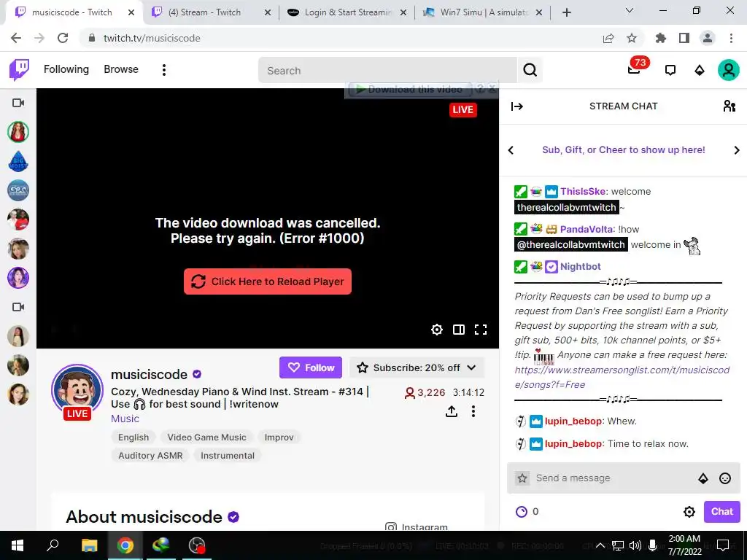Show hidden system tray icons chevron
The height and width of the screenshot is (560, 747).
tap(600, 545)
